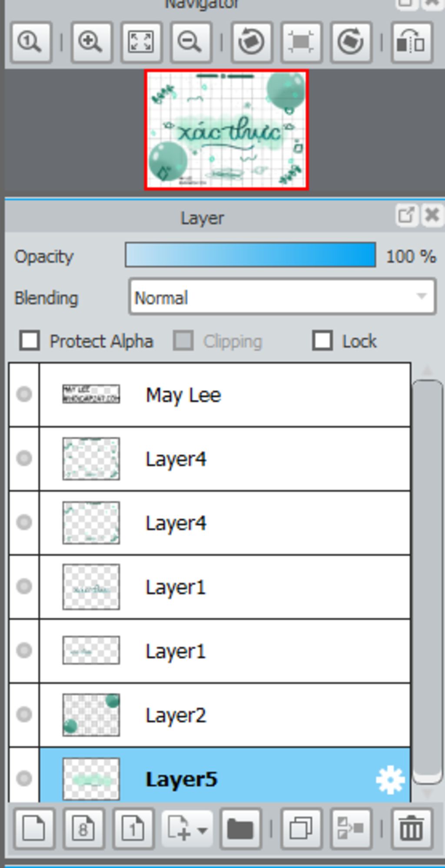Rotate canvas left in Navigator
This screenshot has width=445, height=868.
(252, 42)
